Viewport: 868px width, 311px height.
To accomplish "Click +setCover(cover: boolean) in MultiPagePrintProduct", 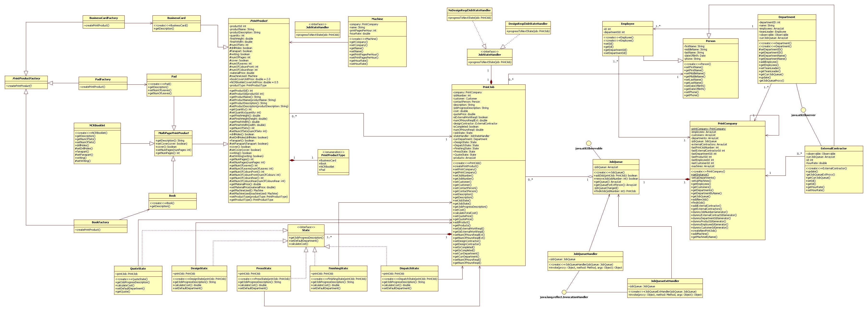I will point(171,144).
